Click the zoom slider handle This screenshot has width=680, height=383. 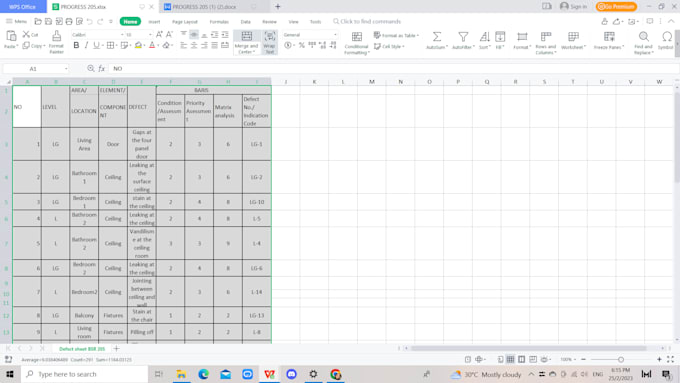[621, 360]
